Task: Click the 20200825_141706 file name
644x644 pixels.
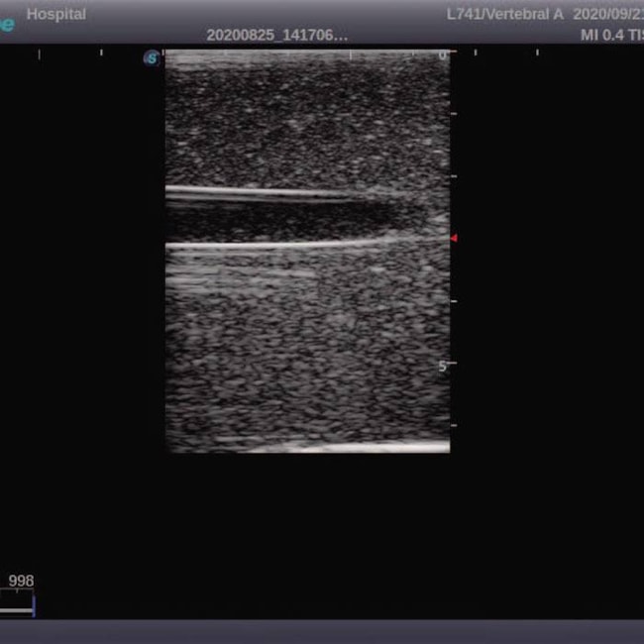Action: click(276, 35)
